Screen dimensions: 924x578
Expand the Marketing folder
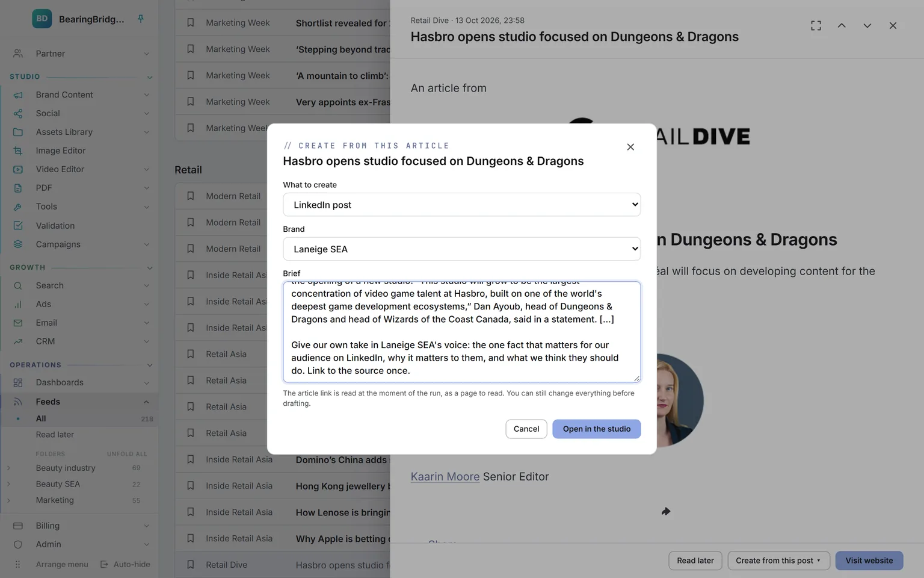(x=8, y=500)
